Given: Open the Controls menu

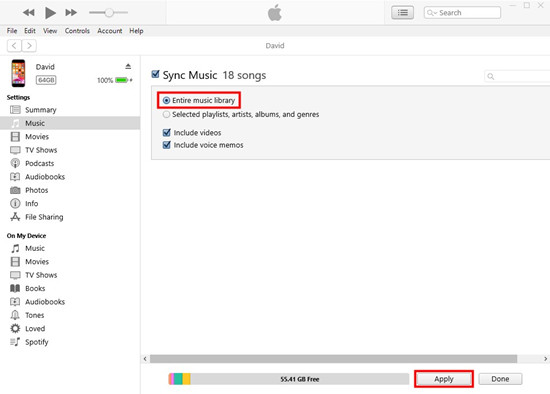Looking at the screenshot, I should click(77, 31).
